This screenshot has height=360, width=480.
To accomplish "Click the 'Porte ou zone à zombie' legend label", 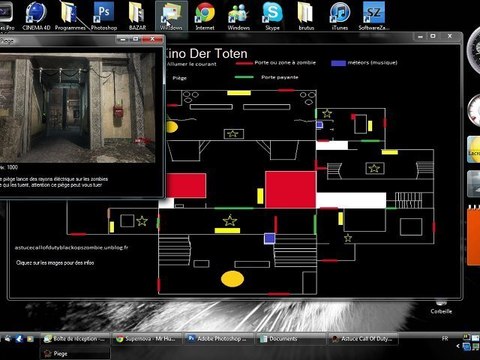I will click(285, 63).
